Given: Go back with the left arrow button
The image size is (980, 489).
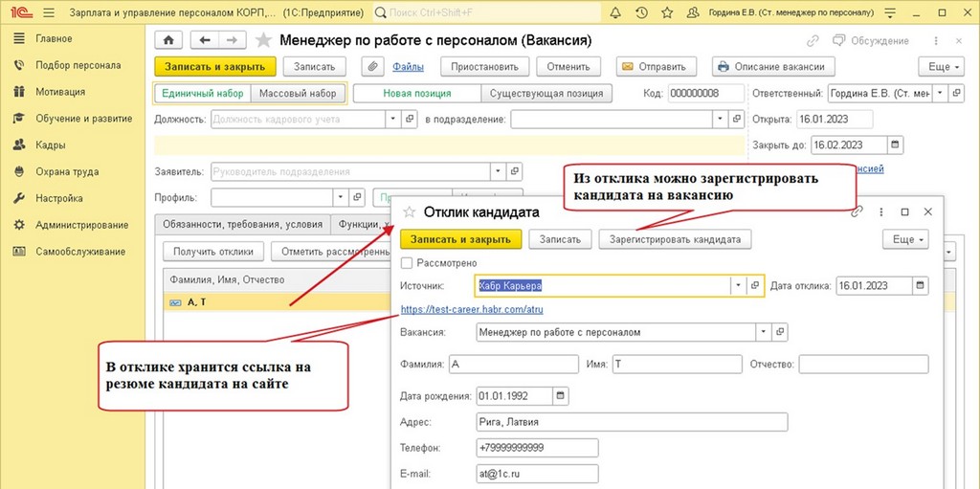Looking at the screenshot, I should 204,40.
